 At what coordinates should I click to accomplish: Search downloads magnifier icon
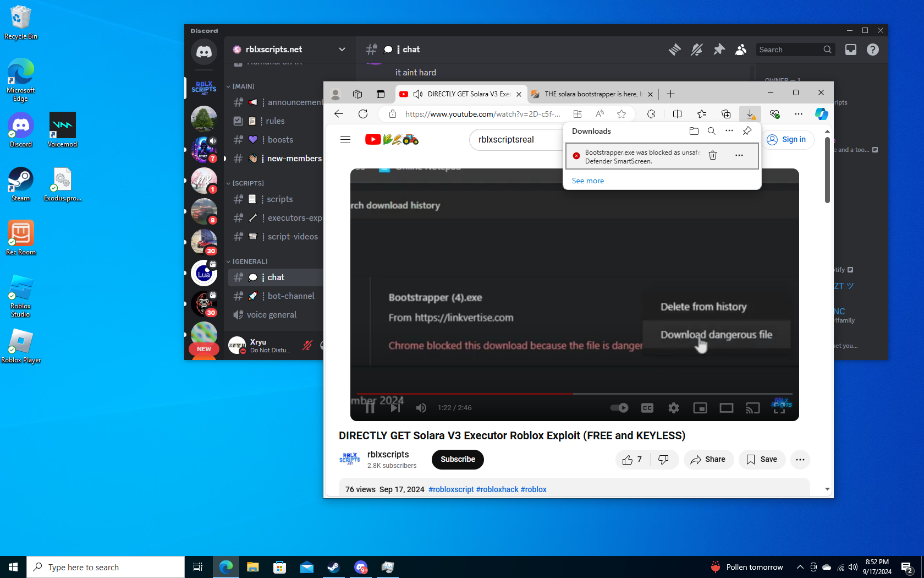[x=712, y=131]
